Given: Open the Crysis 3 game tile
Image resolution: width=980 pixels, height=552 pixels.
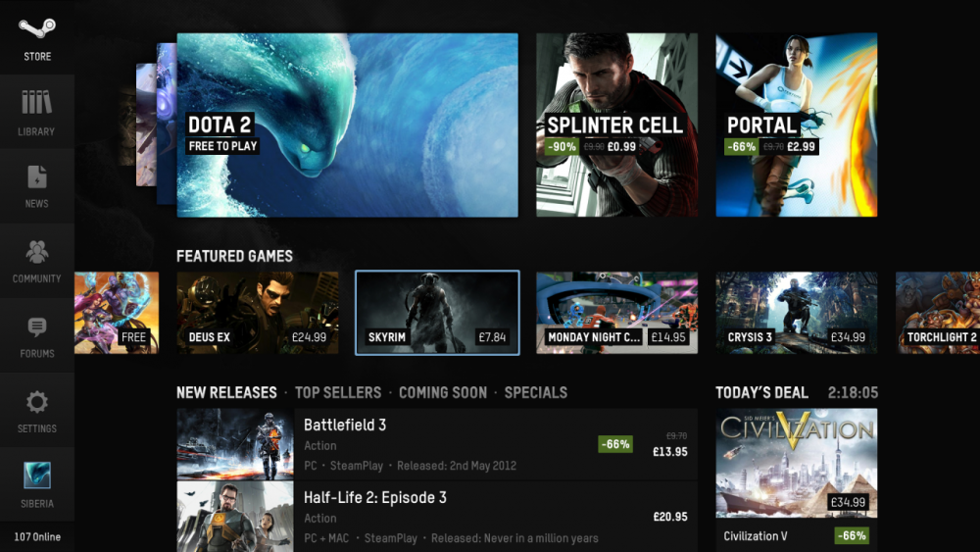Looking at the screenshot, I should [796, 312].
